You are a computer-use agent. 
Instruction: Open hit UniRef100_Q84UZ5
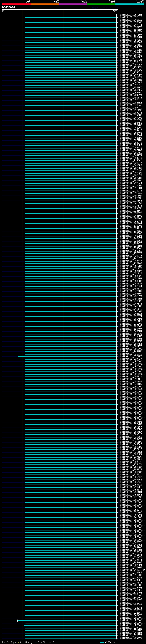pyautogui.click(x=131, y=48)
